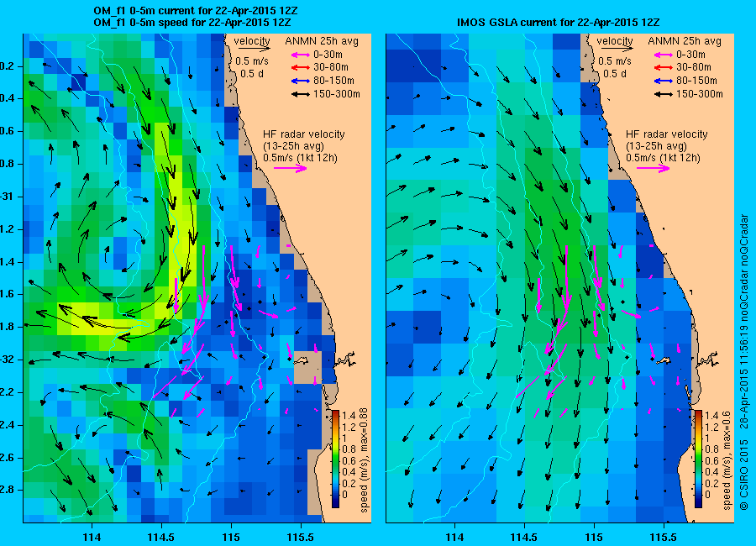Click the red 30-80m arrow in right legend
Screen dimensions: 756x546
[x=663, y=67]
